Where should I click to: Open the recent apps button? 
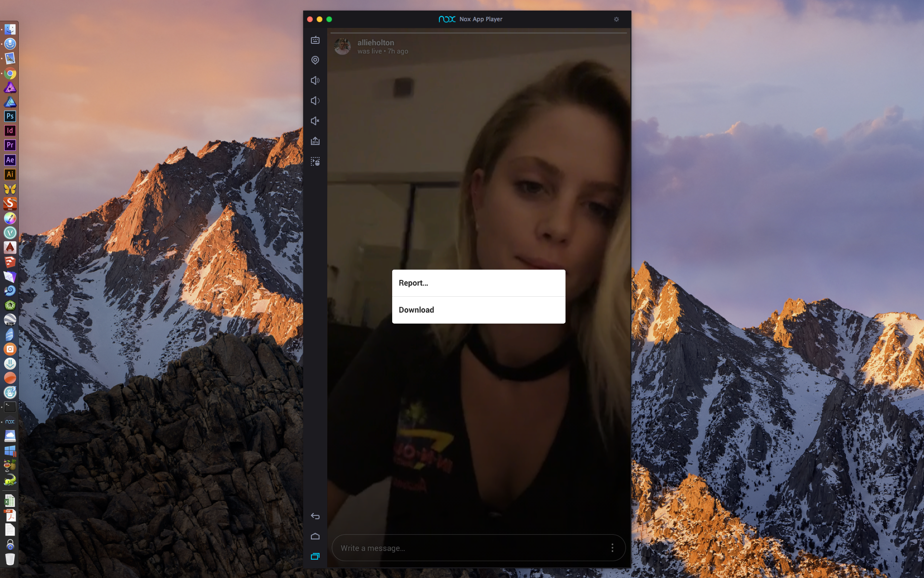315,556
